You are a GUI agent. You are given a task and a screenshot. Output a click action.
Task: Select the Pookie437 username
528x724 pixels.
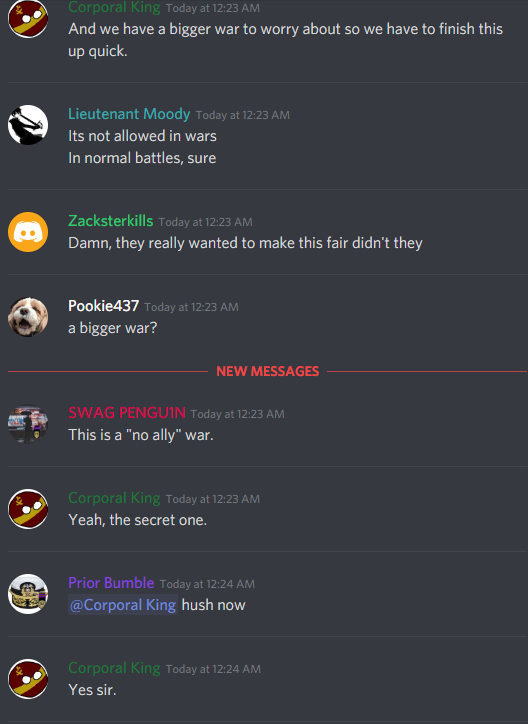point(103,306)
